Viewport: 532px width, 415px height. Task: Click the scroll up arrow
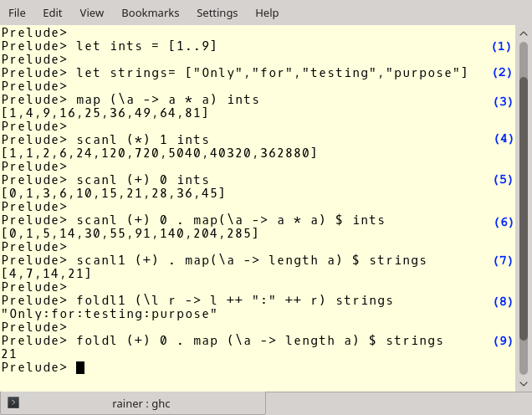click(524, 33)
